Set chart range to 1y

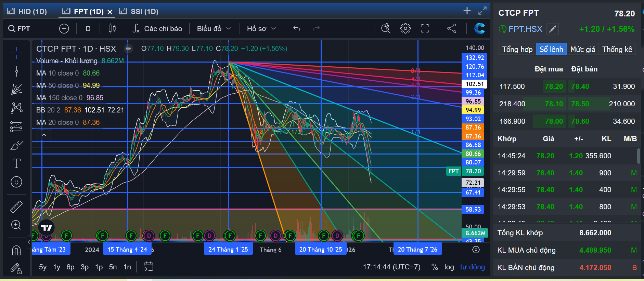point(56,267)
